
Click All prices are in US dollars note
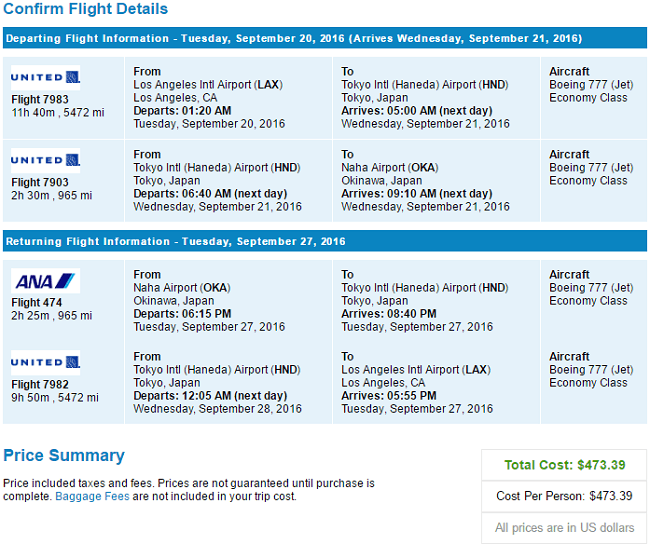click(564, 528)
